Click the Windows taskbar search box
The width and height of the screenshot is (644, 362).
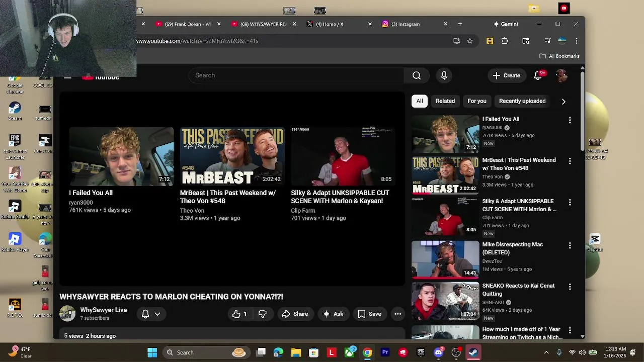point(205,352)
